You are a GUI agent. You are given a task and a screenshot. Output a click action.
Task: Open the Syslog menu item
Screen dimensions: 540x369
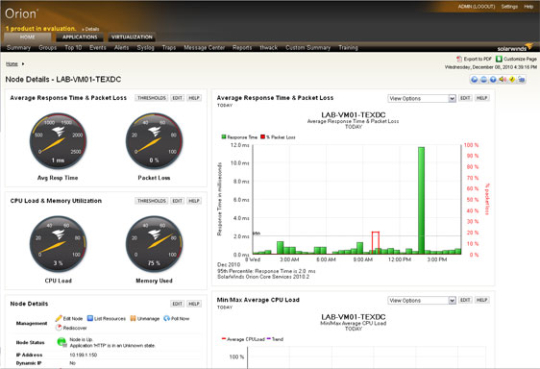pyautogui.click(x=146, y=48)
